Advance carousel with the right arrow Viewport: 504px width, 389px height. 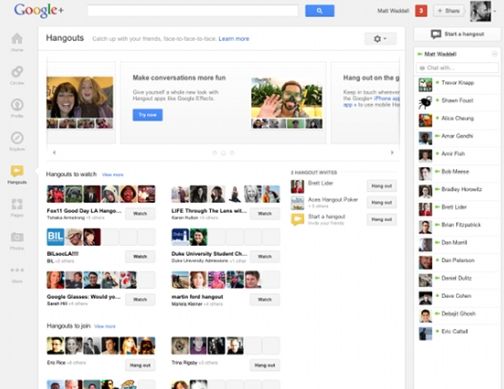click(x=392, y=153)
